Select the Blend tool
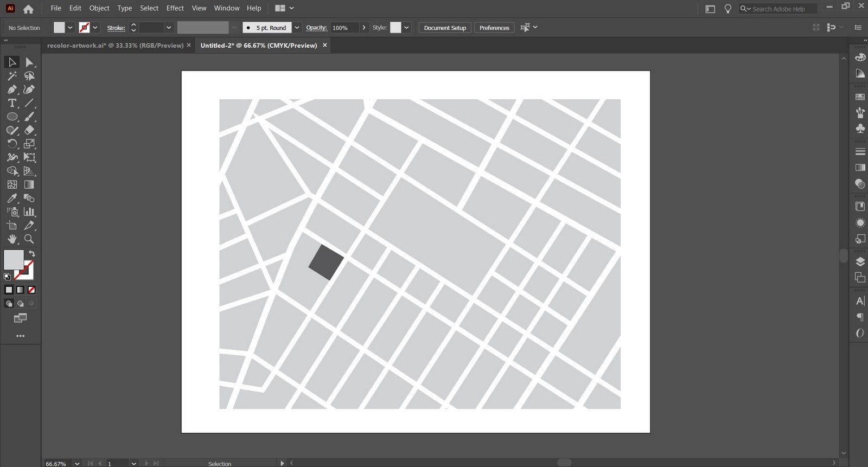This screenshot has height=467, width=868. (x=29, y=198)
